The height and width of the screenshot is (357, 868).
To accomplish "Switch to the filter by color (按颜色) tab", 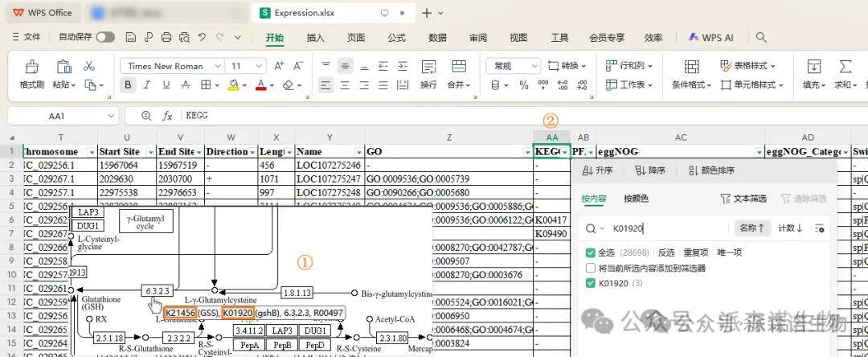I will [637, 198].
